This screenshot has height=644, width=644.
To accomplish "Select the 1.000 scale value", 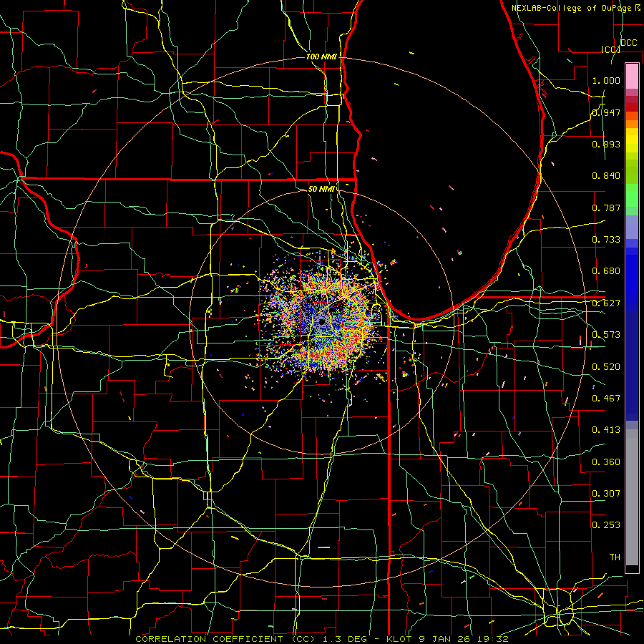I will point(606,80).
